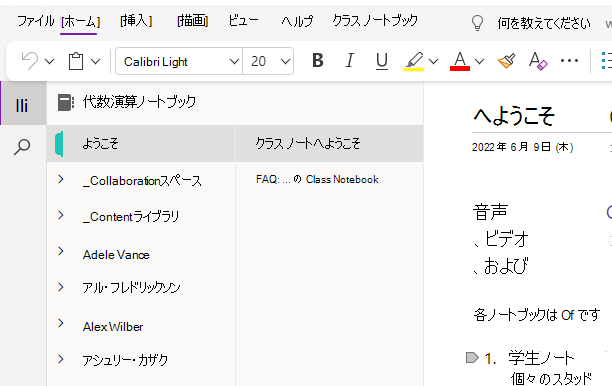Viewport: 612px width, 386px height.
Task: Toggle the notebook navigation pane icon
Action: coord(22,105)
